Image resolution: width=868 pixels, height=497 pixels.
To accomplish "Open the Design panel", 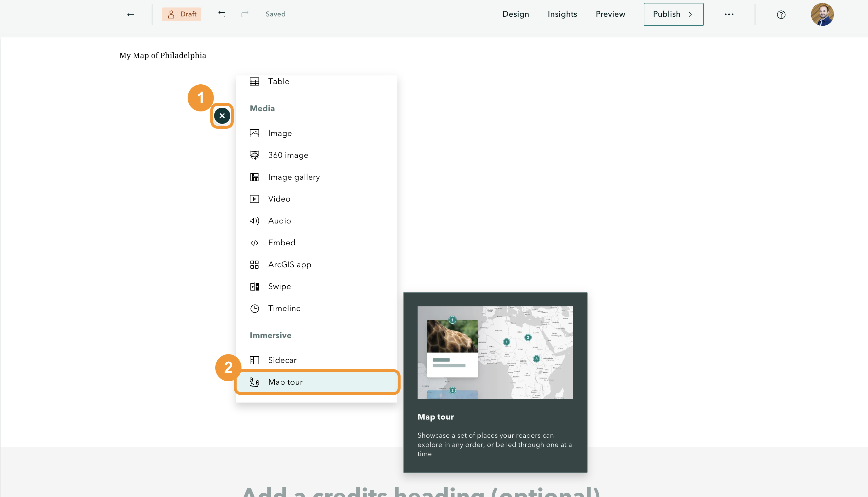I will (516, 14).
